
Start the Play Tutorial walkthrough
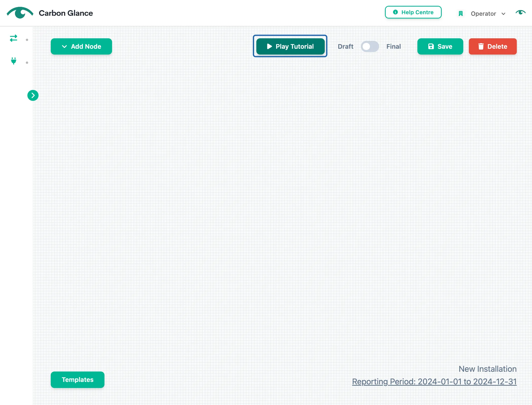click(x=290, y=46)
